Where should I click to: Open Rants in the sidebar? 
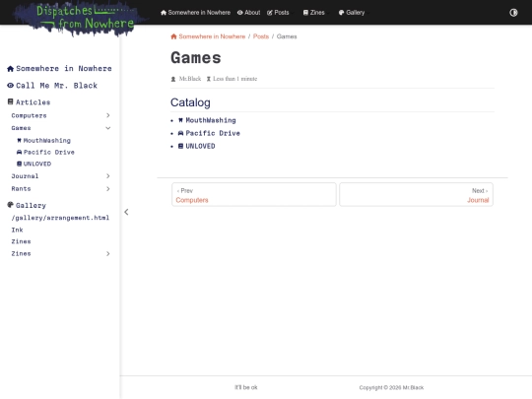[x=21, y=188]
